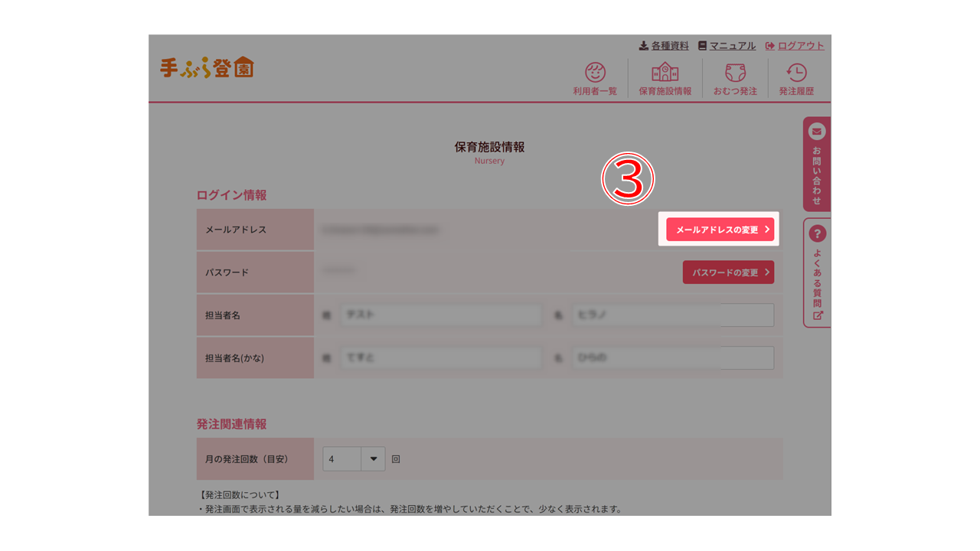This screenshot has width=980, height=551.
Task: Click the 月の発注回数 value box showing 4
Action: pyautogui.click(x=341, y=459)
